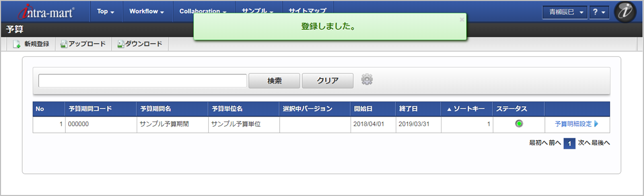Image resolution: width=644 pixels, height=196 pixels.
Task: Click the アップロード toolbar button
Action: tap(83, 44)
